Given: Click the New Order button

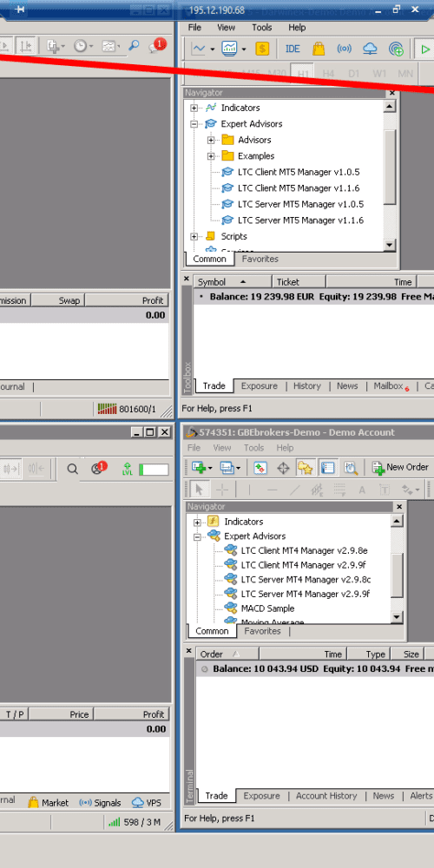Looking at the screenshot, I should [x=401, y=467].
